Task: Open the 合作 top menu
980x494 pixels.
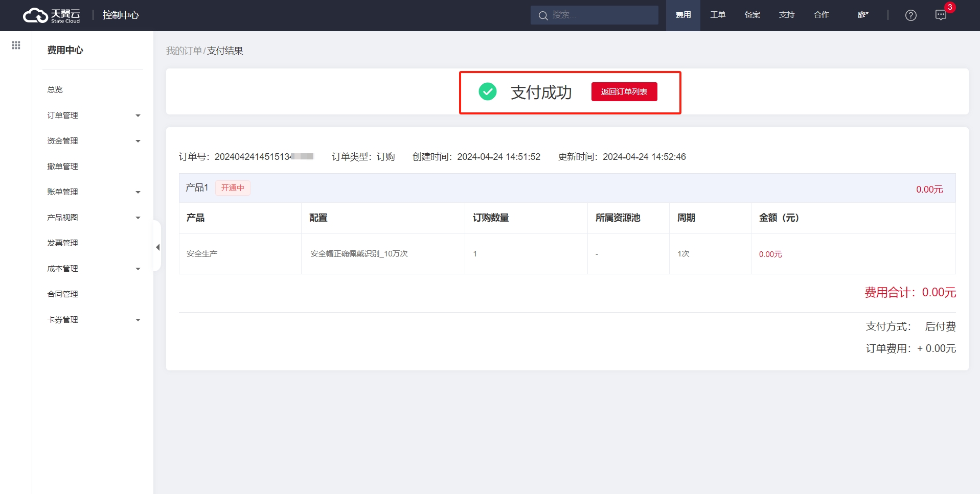Action: [x=822, y=15]
